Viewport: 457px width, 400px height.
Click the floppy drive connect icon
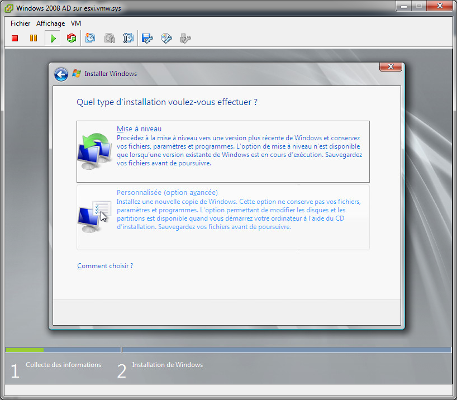pos(147,38)
